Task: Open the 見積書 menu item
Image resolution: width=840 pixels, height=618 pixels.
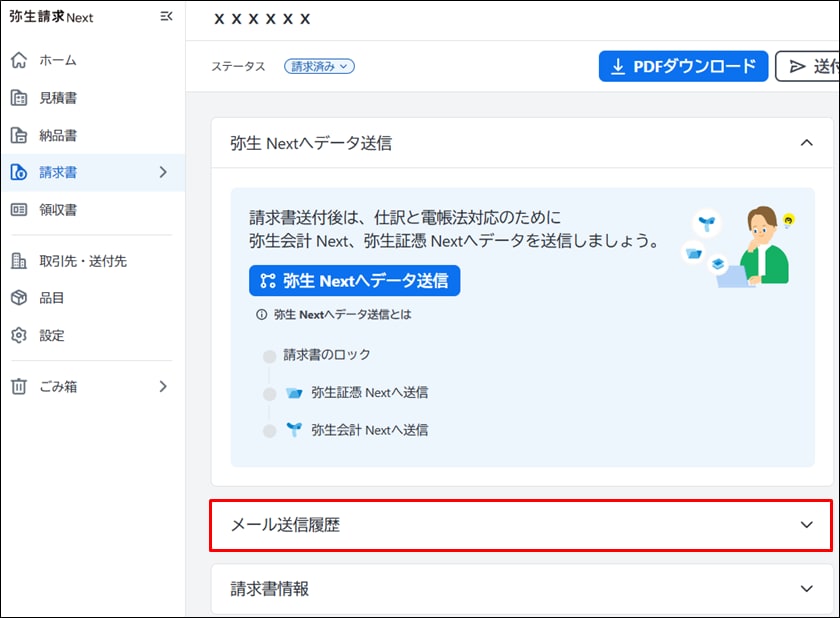Action: 93,98
